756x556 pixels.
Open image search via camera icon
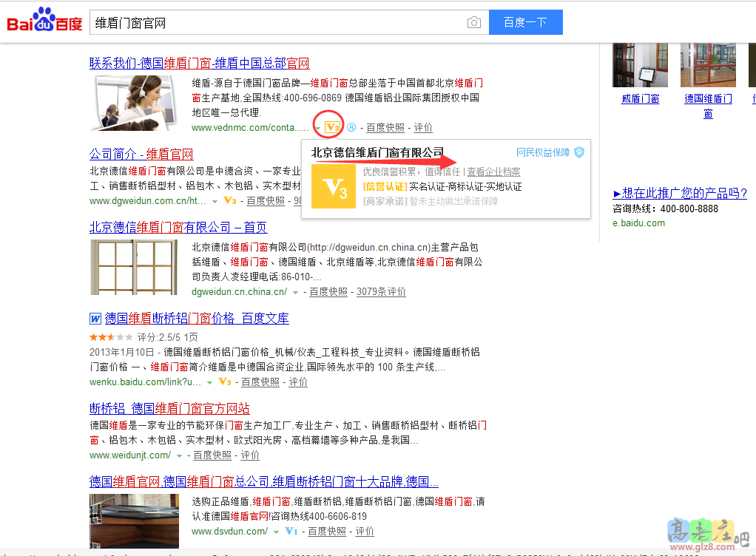[474, 23]
